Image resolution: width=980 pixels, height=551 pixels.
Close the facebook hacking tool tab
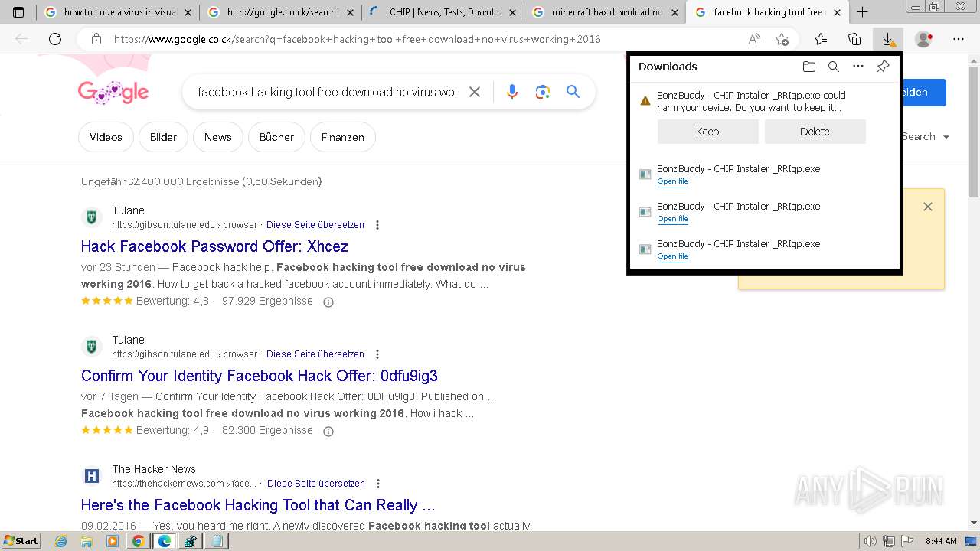coord(837,12)
